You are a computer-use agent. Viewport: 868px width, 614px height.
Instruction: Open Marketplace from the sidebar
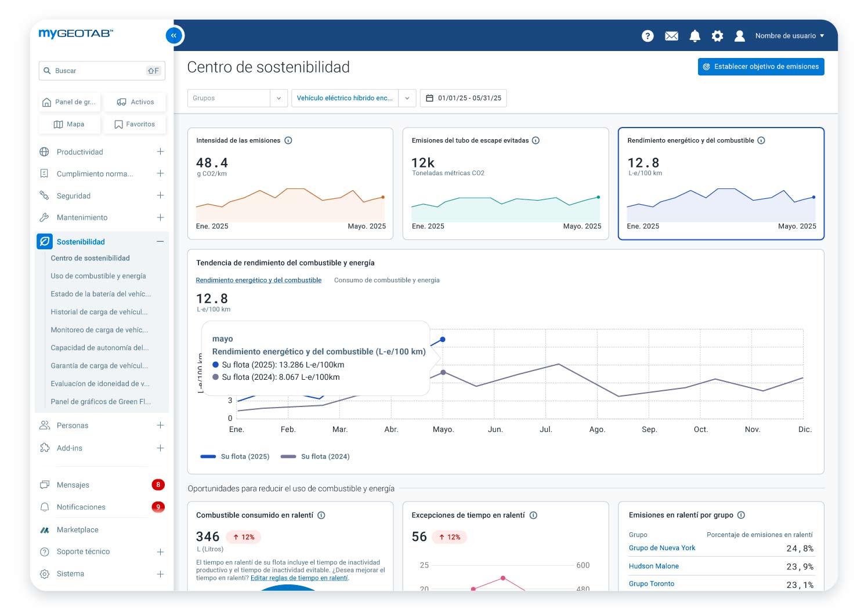[x=77, y=529]
